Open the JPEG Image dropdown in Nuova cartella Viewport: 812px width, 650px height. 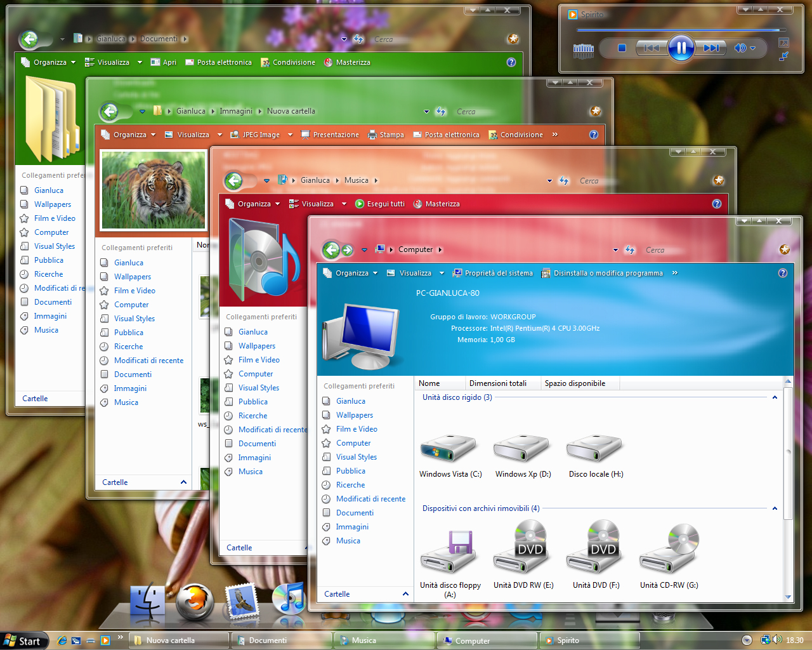pos(290,135)
